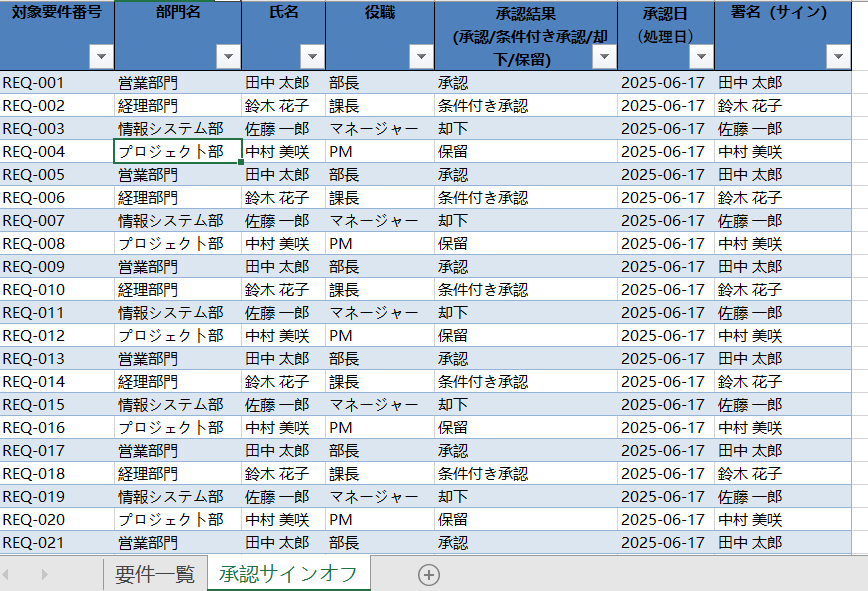Select date 2025-06-17 in row REQ-001
The height and width of the screenshot is (591, 868).
pos(666,82)
